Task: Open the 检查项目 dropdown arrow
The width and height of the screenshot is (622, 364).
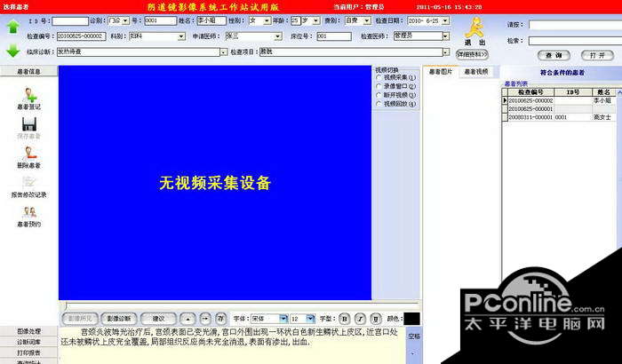Action: 446,52
